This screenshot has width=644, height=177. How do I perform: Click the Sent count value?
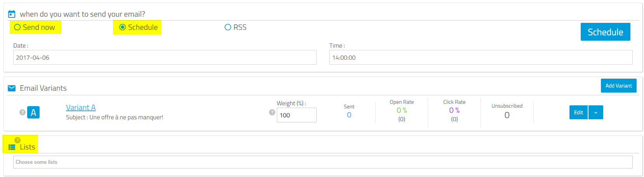[349, 115]
